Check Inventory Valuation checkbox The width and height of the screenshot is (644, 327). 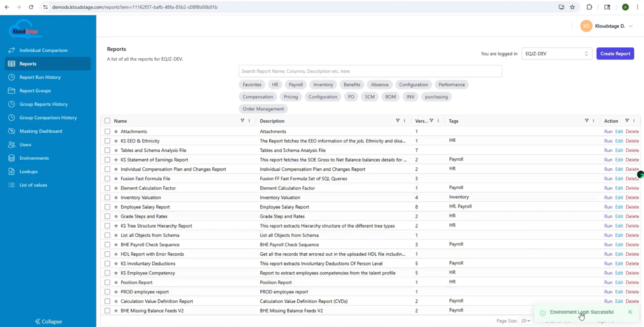pos(107,197)
